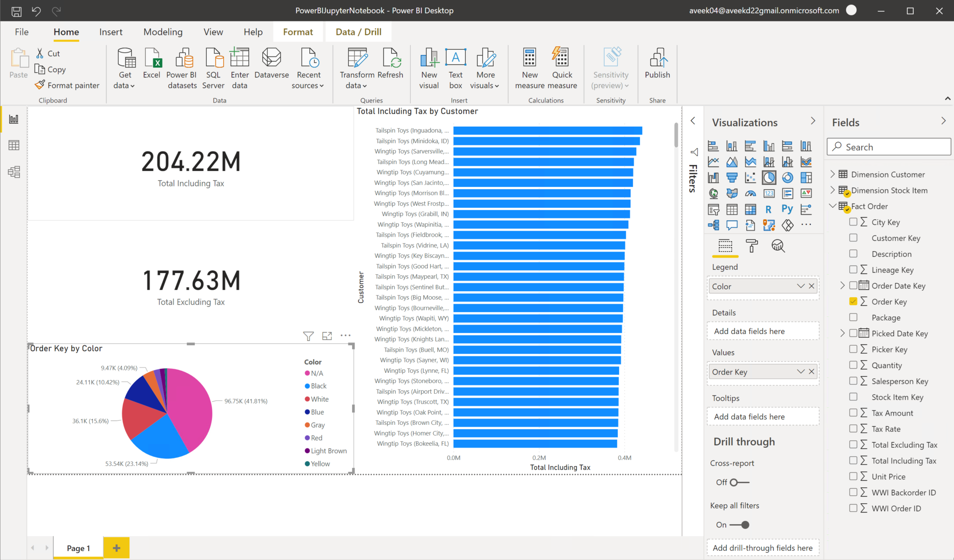The height and width of the screenshot is (560, 954).
Task: Click Add drill-through fields here
Action: [x=763, y=547]
